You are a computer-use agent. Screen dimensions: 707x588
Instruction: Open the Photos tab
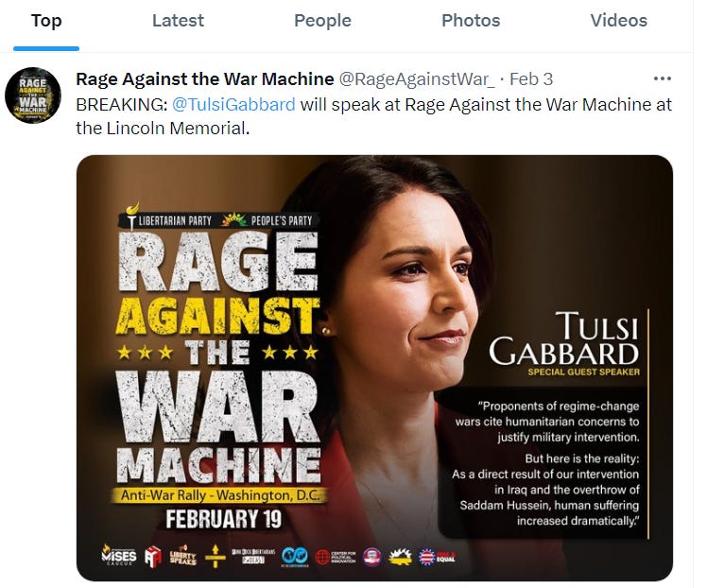pos(471,21)
